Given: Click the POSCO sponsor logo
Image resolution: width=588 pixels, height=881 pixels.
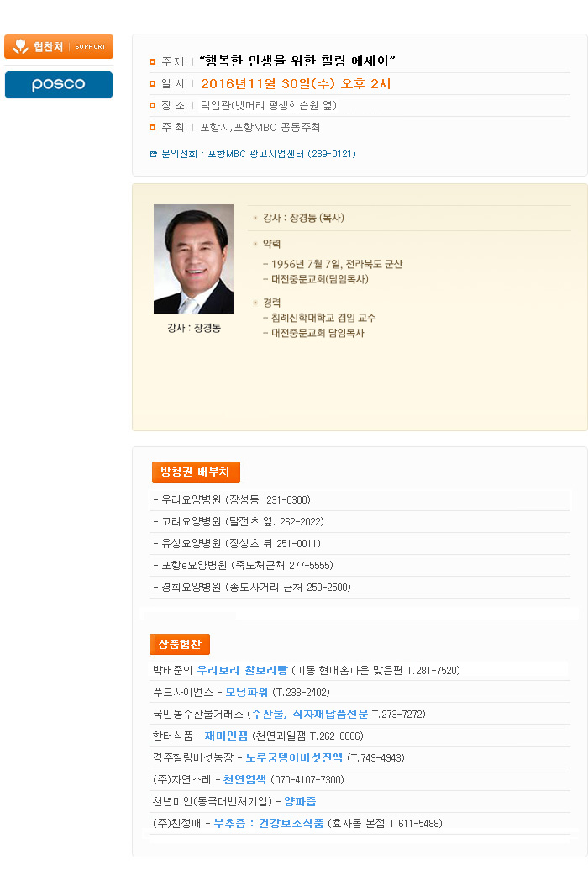Looking at the screenshot, I should pos(59,85).
